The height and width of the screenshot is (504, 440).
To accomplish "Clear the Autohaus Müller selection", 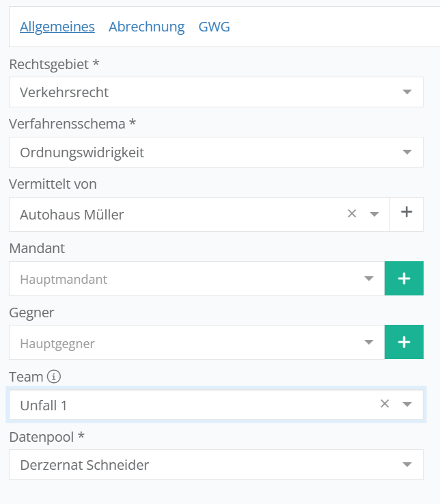I will [x=352, y=214].
